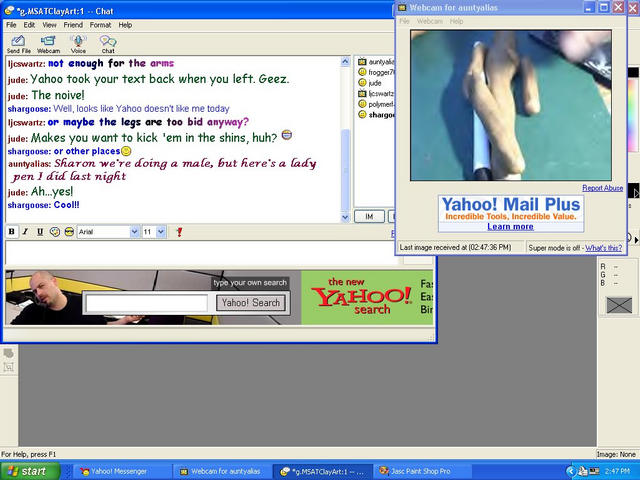Click the crossed-out swatch in Paint Shop Pro
The height and width of the screenshot is (480, 640).
tap(619, 305)
